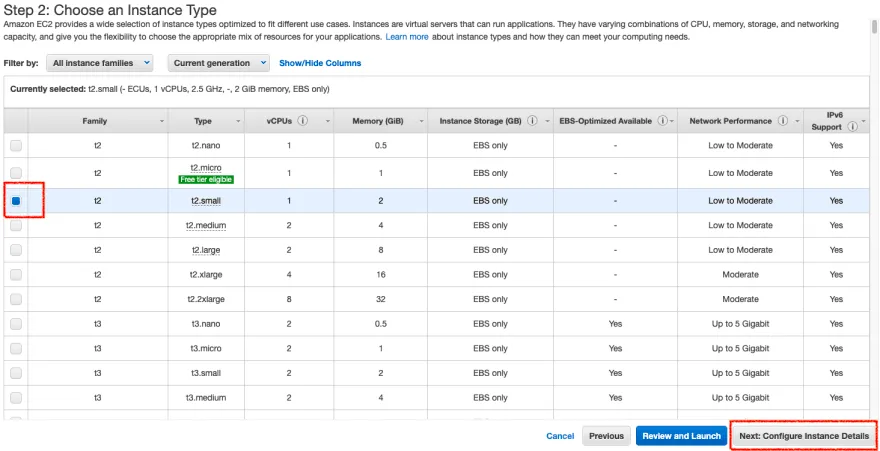Click the Network Performance info icon
This screenshot has width=880, height=451.
pyautogui.click(x=783, y=121)
